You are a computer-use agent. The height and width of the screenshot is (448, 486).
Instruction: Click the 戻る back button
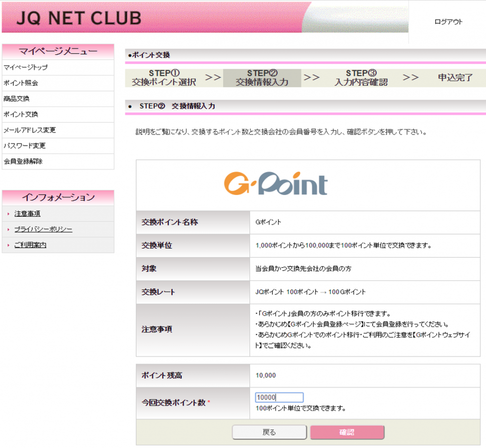click(x=269, y=432)
